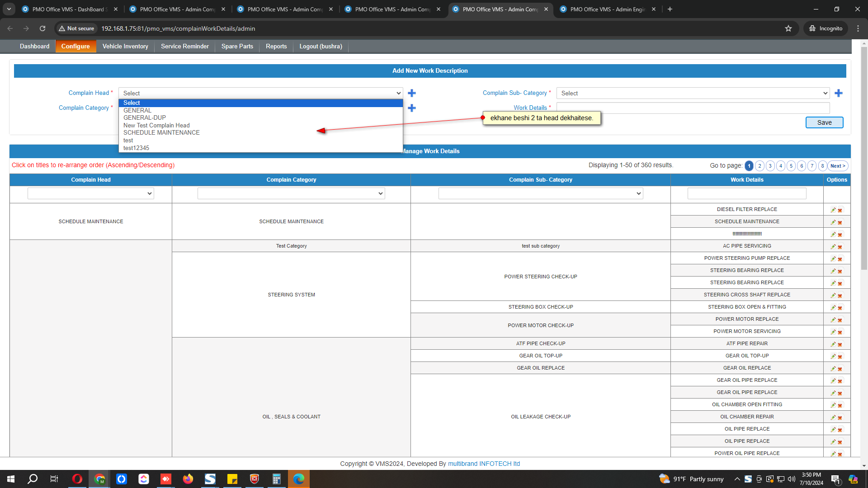
Task: Delete the AC PIPE SERVICING row
Action: click(840, 247)
